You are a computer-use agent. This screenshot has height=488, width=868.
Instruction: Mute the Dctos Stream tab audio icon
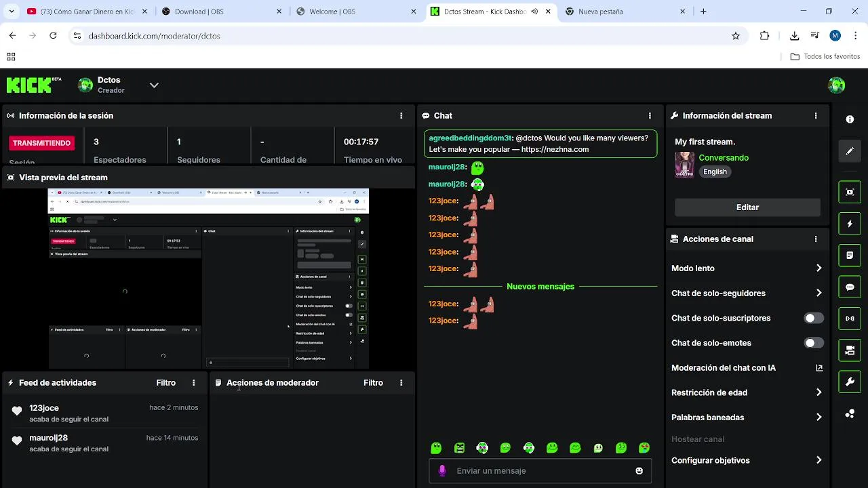click(534, 12)
